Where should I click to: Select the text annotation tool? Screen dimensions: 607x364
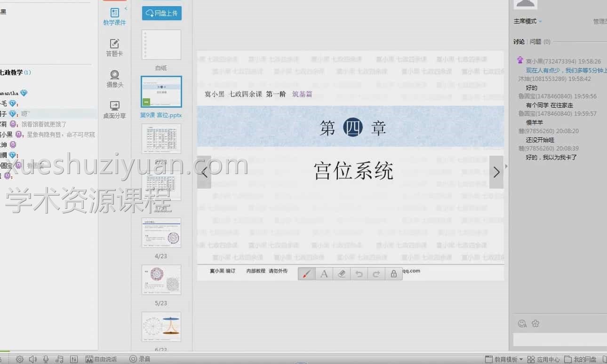point(324,273)
